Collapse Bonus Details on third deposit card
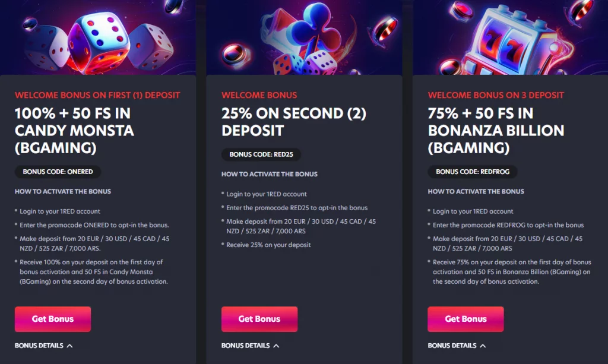608x364 pixels. pos(452,346)
